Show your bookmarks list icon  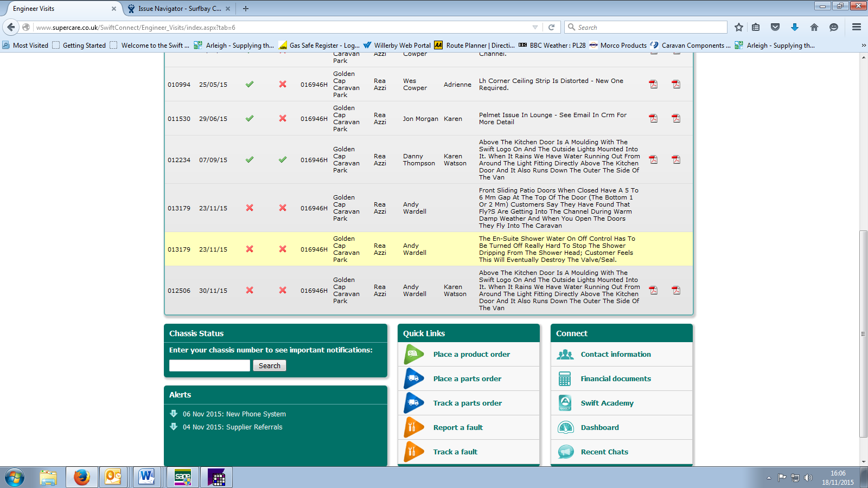(756, 27)
